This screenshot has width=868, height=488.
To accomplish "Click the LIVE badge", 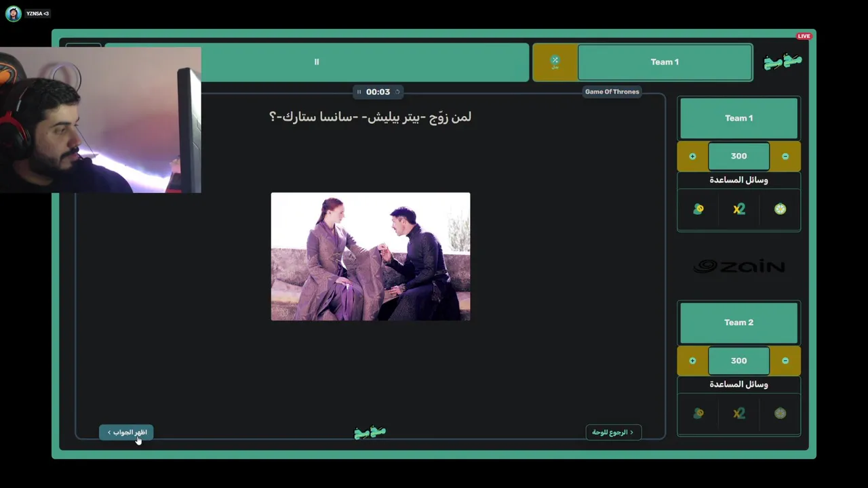I will pos(804,36).
